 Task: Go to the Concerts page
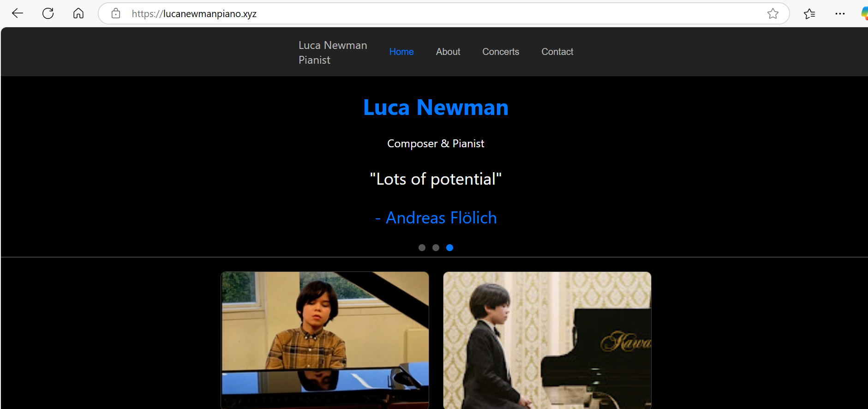coord(501,52)
